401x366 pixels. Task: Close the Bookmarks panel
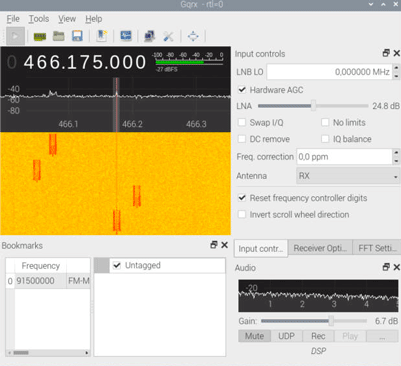225,245
